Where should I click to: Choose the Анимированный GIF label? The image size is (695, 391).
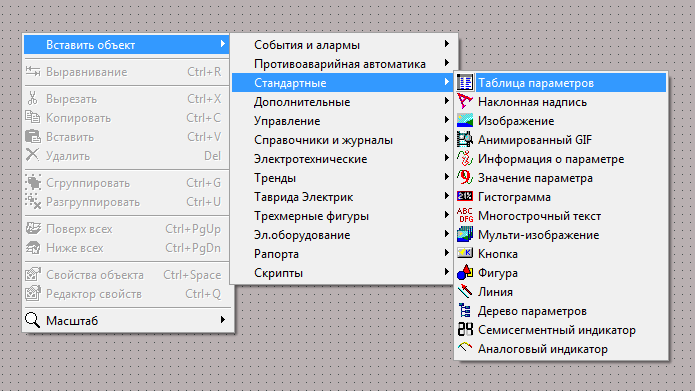535,140
